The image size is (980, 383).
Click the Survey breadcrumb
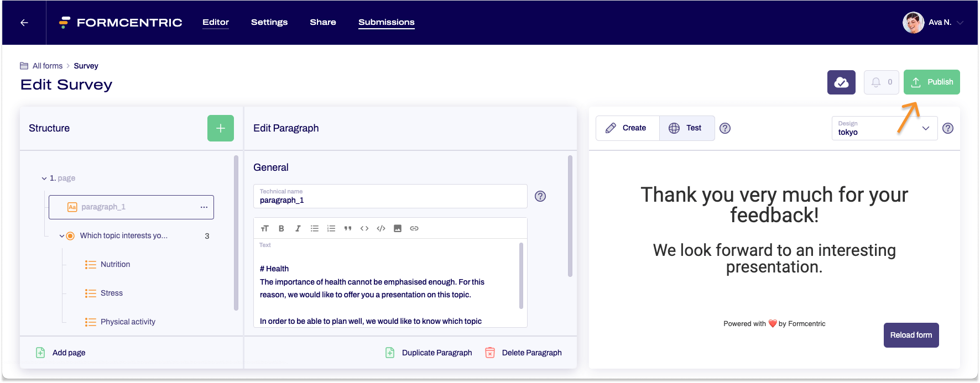pos(86,66)
